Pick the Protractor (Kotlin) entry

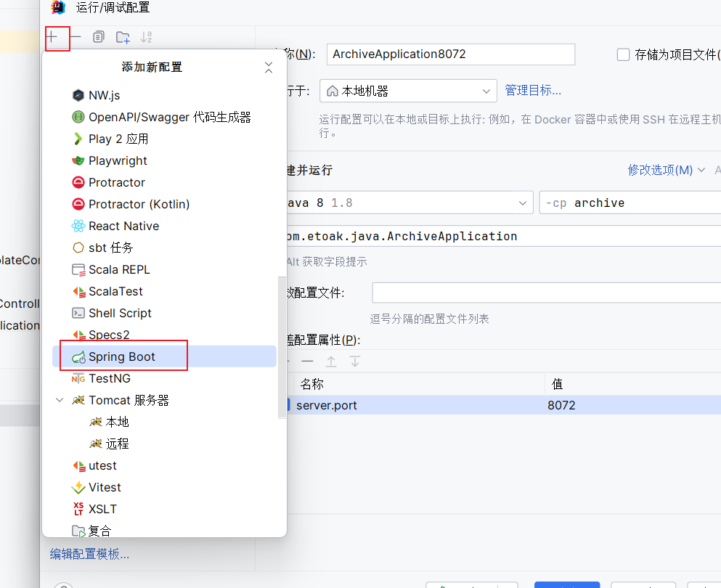click(163, 204)
